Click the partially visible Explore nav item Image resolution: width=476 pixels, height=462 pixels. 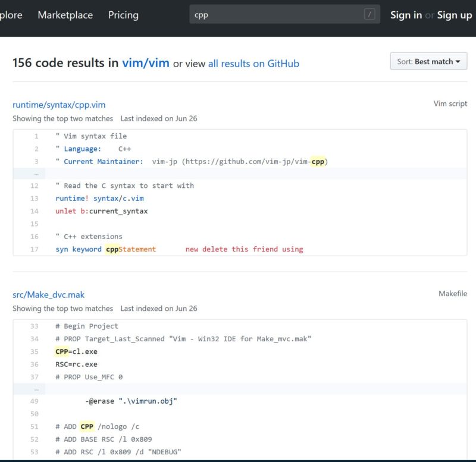point(11,15)
